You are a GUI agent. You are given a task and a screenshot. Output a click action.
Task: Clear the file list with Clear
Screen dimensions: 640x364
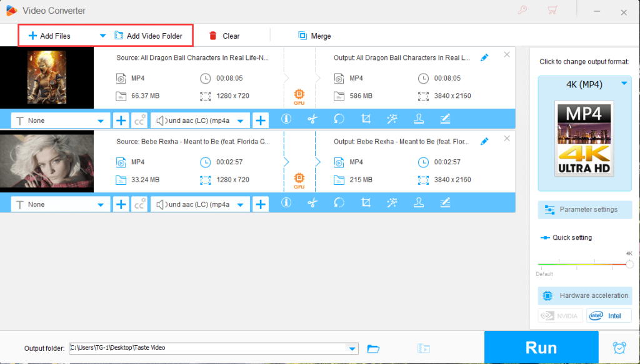coord(224,36)
